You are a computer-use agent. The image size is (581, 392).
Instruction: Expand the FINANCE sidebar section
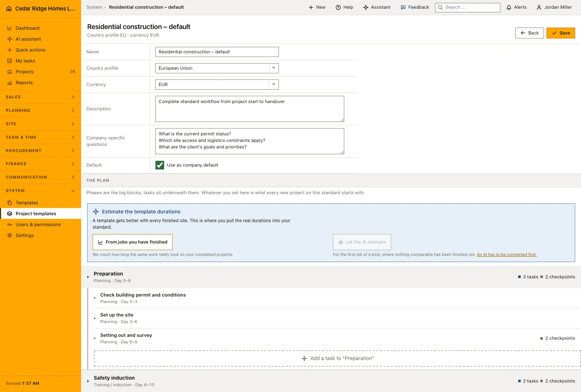tap(40, 164)
